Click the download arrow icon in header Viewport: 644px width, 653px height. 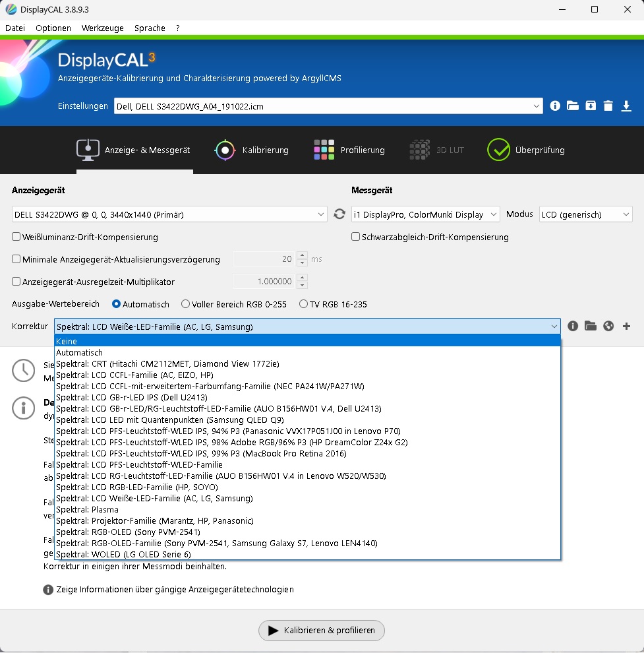click(x=626, y=106)
